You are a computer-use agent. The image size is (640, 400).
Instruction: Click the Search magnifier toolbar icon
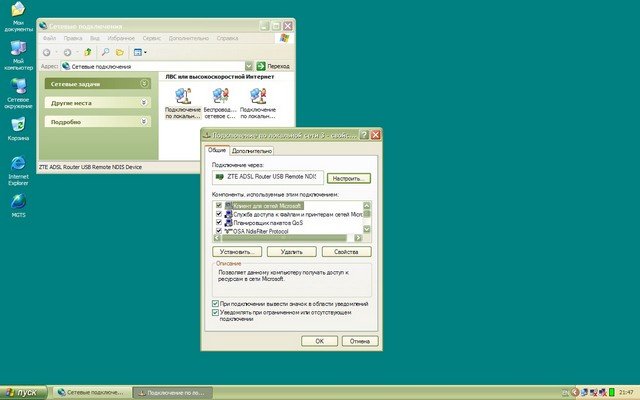click(x=105, y=51)
